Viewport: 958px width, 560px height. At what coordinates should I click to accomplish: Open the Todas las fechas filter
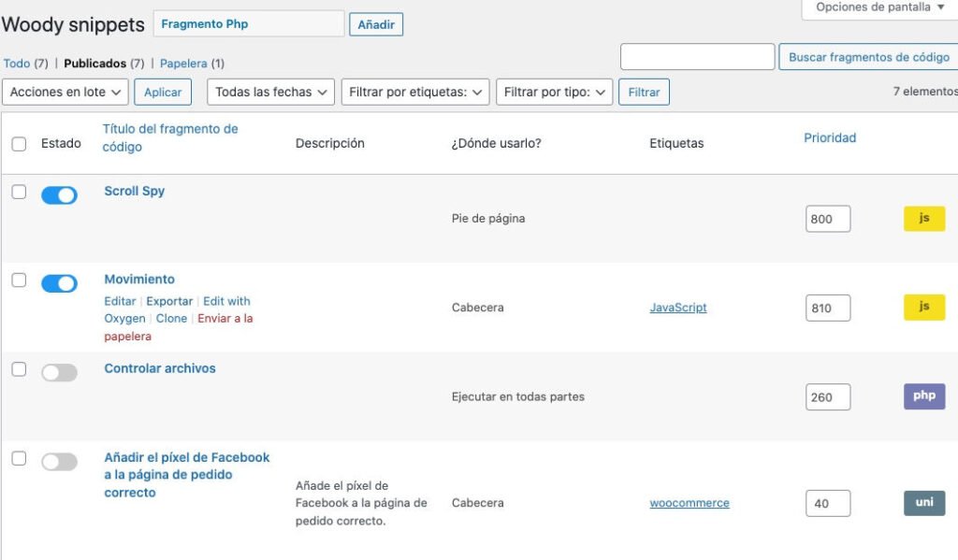point(270,92)
